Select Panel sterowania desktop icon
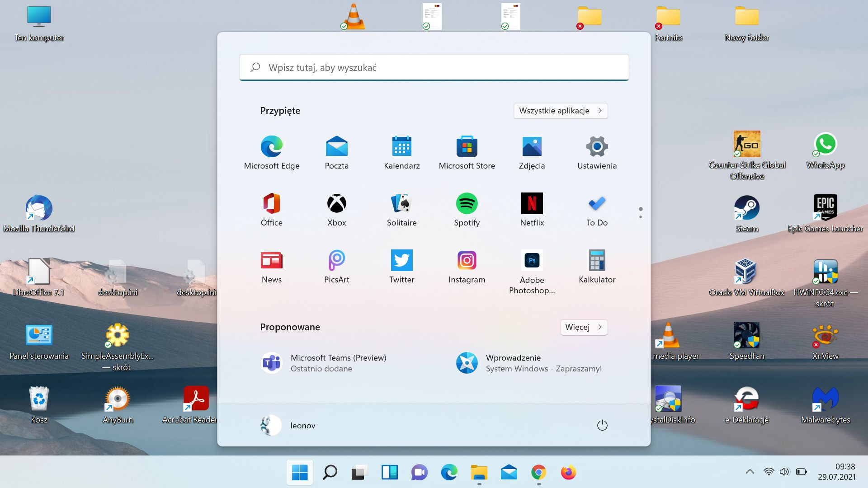 [x=39, y=342]
